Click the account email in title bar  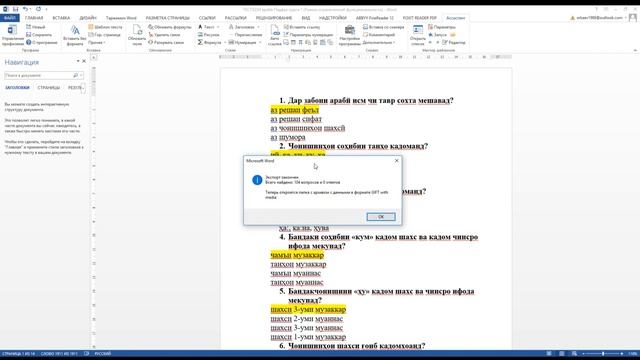(599, 18)
